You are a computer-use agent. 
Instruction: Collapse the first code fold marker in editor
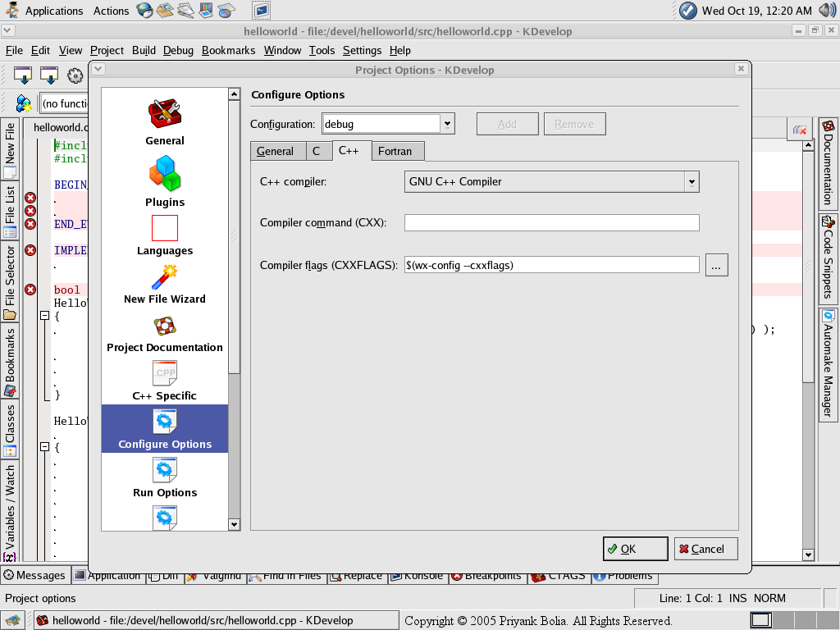click(45, 316)
